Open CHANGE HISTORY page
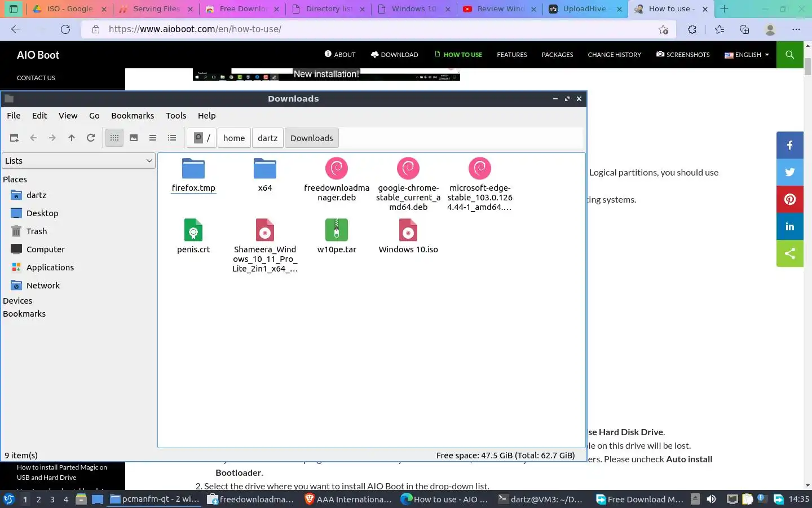 click(615, 55)
